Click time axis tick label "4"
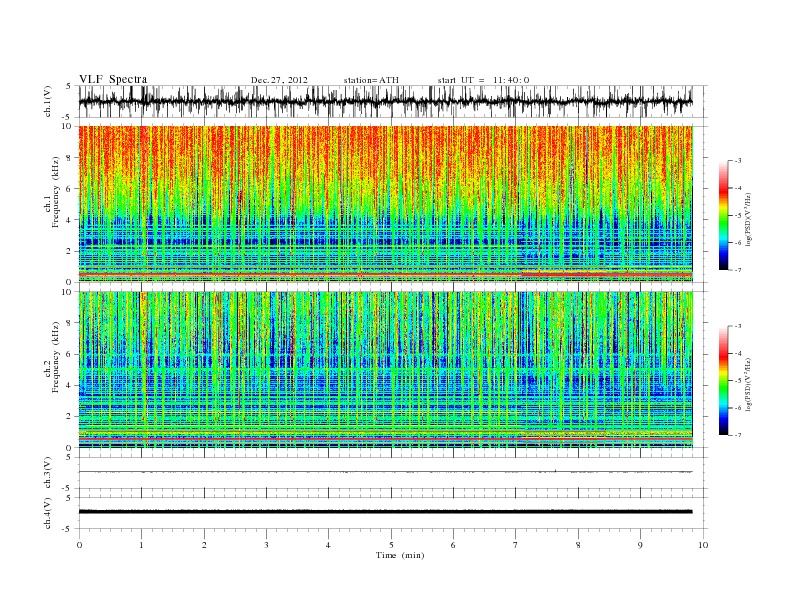This screenshot has height=612, width=792. (x=328, y=545)
